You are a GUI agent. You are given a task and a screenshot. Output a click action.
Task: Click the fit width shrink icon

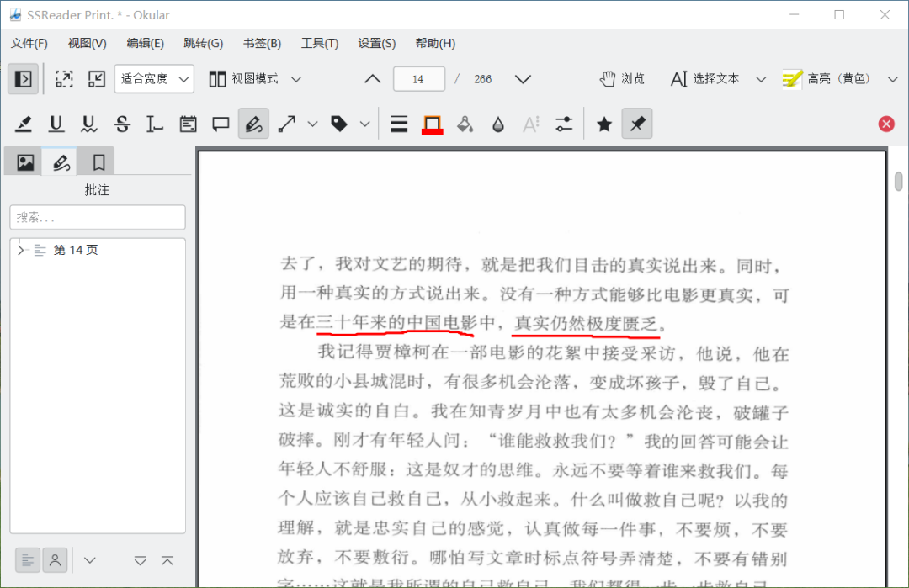tap(96, 79)
